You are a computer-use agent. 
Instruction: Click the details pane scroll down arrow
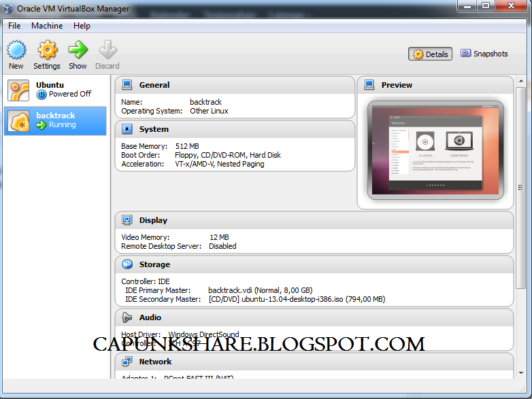coord(521,373)
